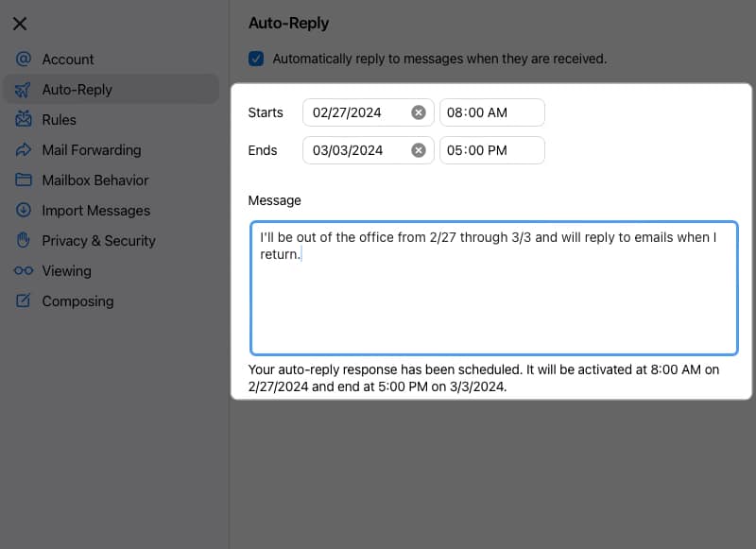The height and width of the screenshot is (549, 756).
Task: Open the Rules settings section
Action: coord(112,120)
